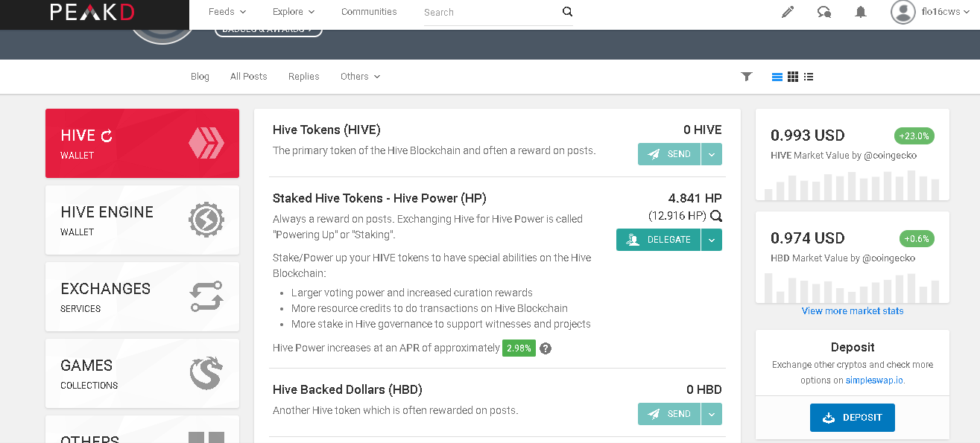Click the HBD price chart

point(853,287)
